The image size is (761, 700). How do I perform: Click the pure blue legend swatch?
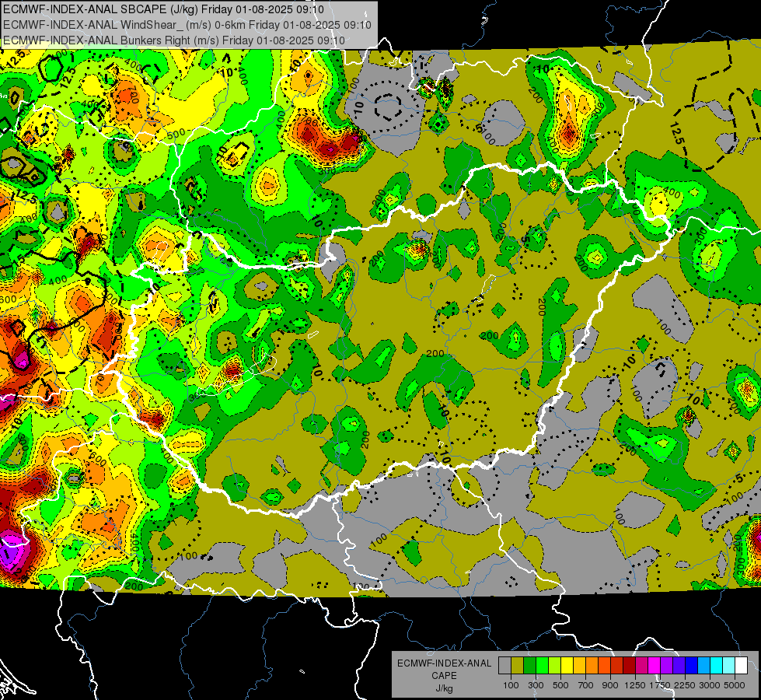692,666
